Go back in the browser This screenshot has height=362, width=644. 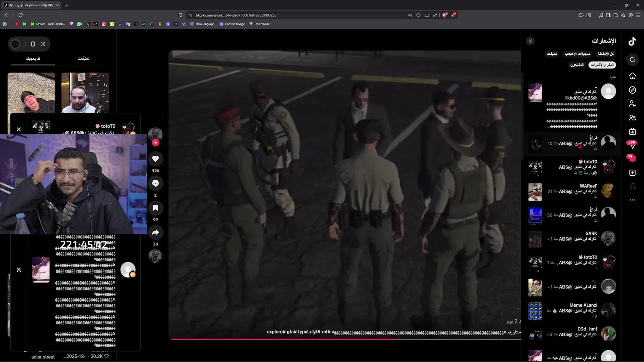click(x=6, y=15)
